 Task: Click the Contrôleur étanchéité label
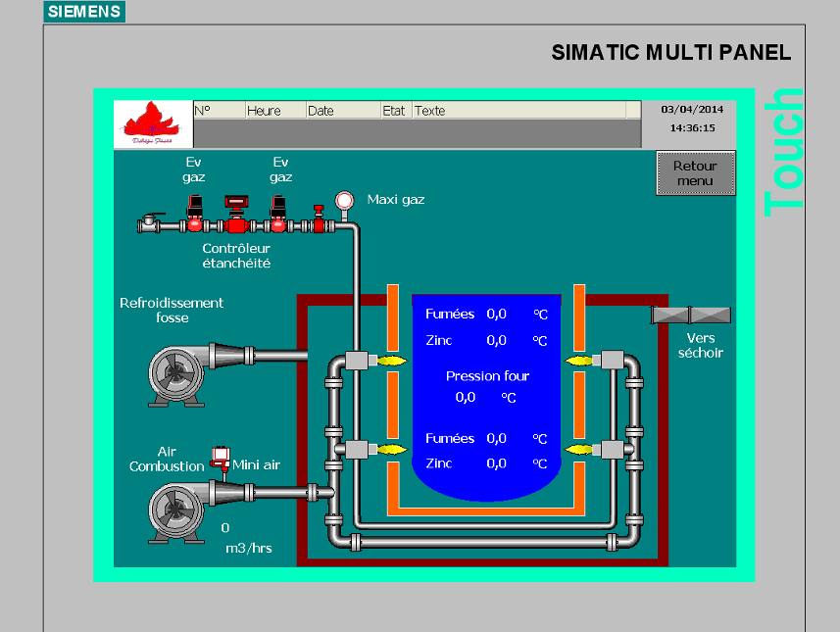tap(236, 256)
